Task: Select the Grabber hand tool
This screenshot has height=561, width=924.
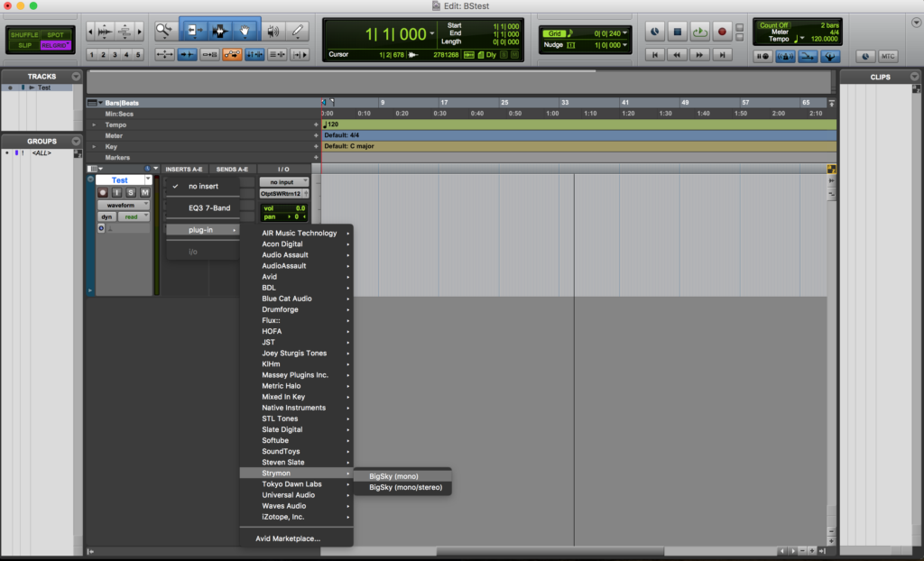Action: [245, 31]
